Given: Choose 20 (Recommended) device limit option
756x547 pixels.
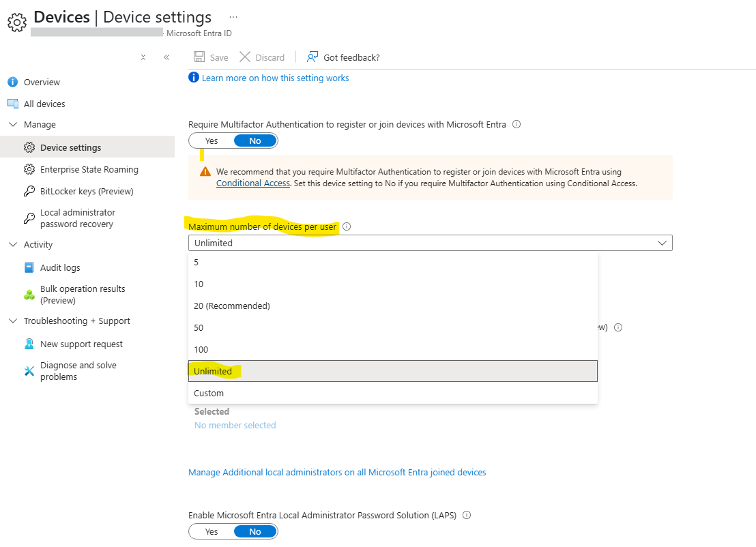Looking at the screenshot, I should (393, 306).
